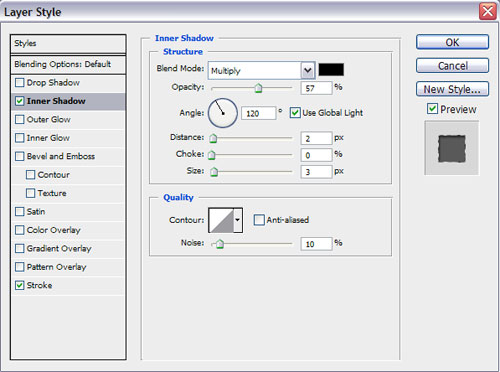The image size is (500, 372).
Task: Open the Blend Mode dropdown
Action: click(262, 70)
